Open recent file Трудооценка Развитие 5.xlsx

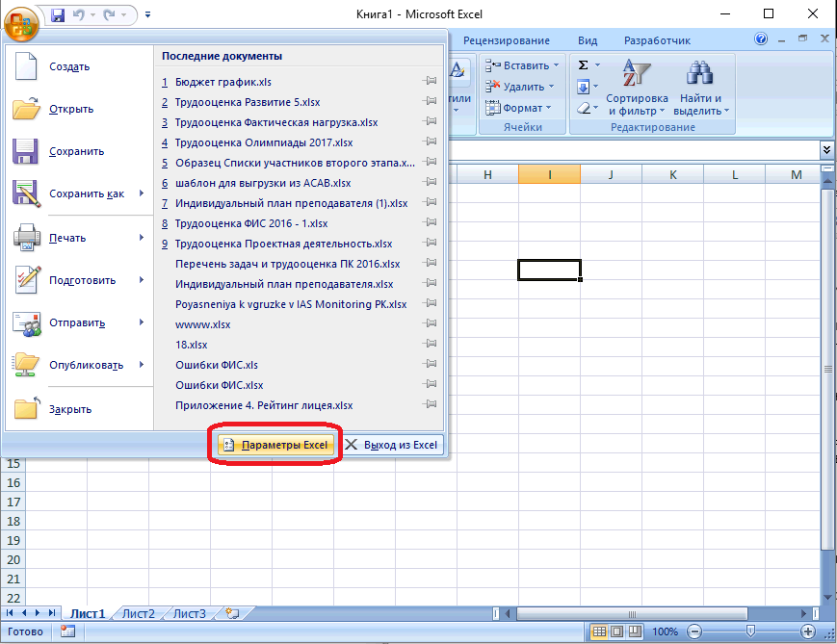[248, 102]
